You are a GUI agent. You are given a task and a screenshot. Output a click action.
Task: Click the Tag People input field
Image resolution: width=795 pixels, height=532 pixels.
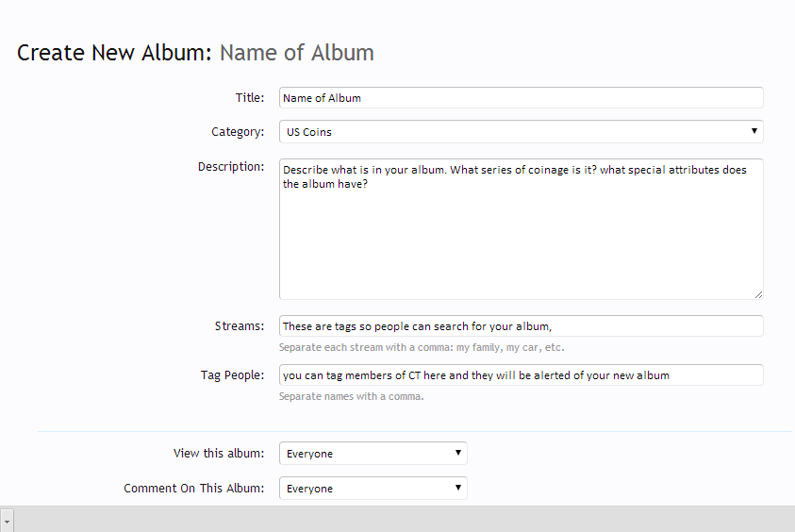521,375
